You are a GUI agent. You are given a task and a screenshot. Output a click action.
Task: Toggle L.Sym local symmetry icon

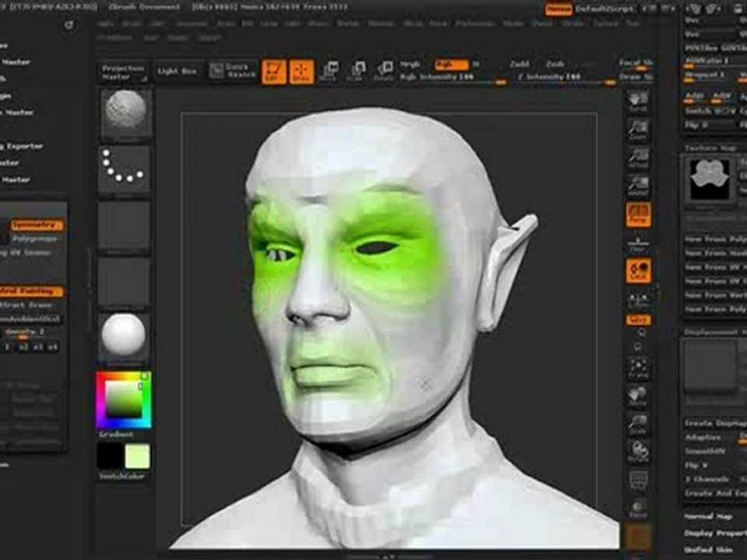(638, 300)
